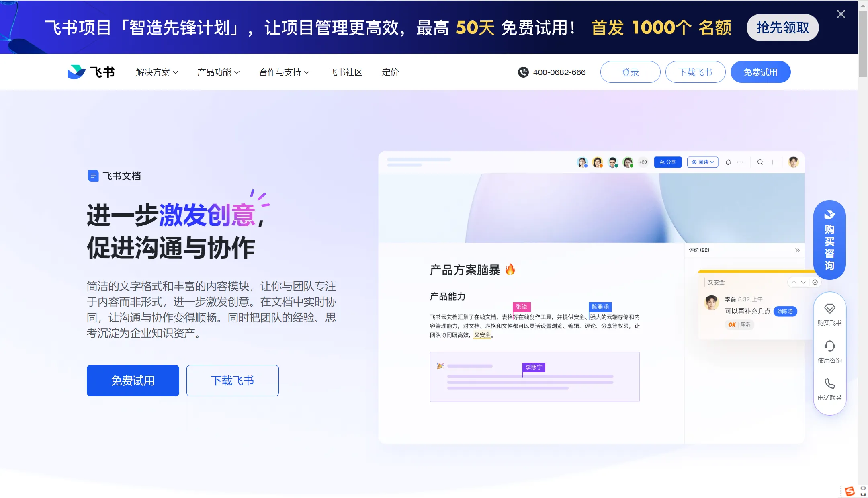Click the OK 陈浩 reaction chip
The height and width of the screenshot is (498, 868).
(x=739, y=324)
